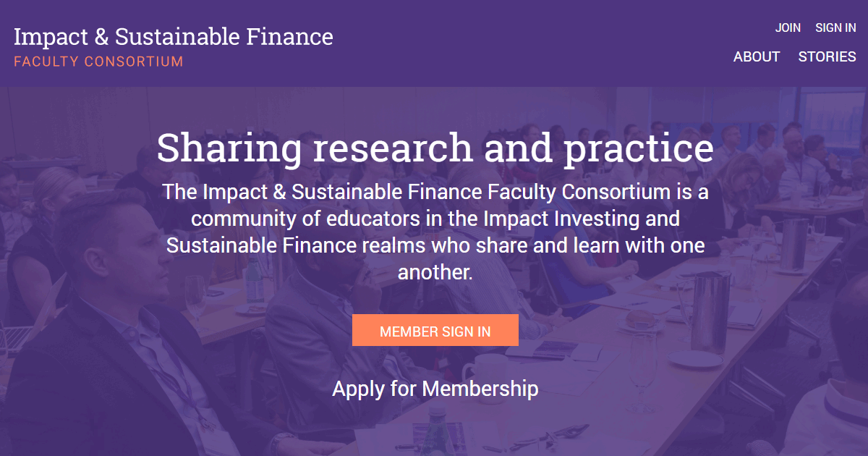This screenshot has width=868, height=456.
Task: Click the Sharing research and practice heading
Action: (435, 148)
